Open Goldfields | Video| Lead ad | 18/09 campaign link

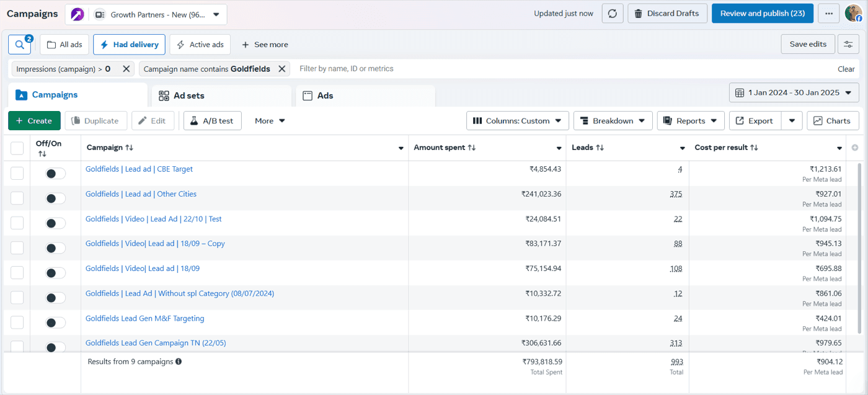click(x=143, y=269)
